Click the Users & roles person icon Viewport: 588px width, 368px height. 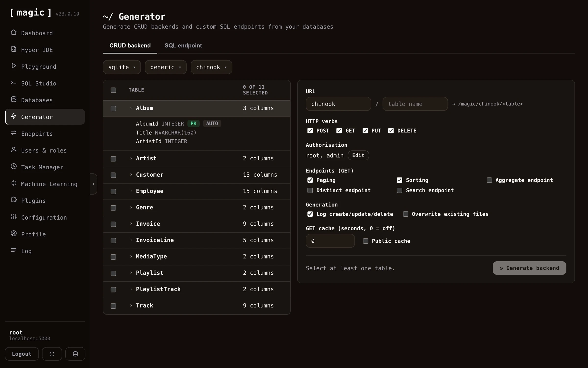point(14,150)
